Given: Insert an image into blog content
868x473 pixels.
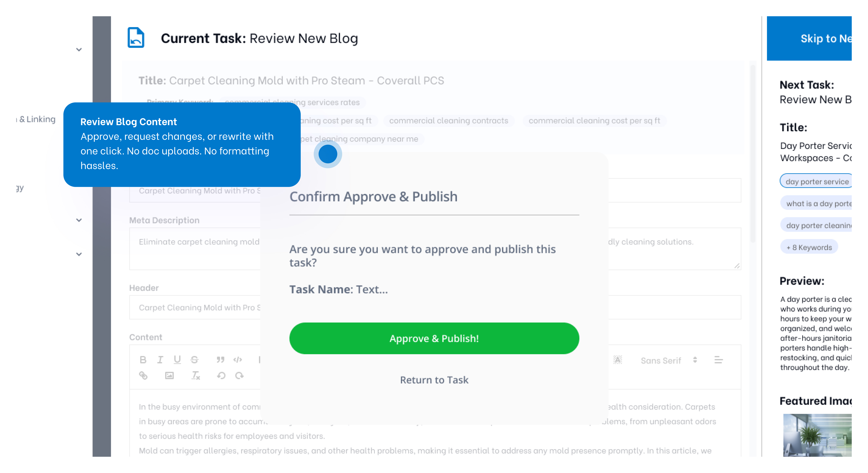Looking at the screenshot, I should click(169, 375).
